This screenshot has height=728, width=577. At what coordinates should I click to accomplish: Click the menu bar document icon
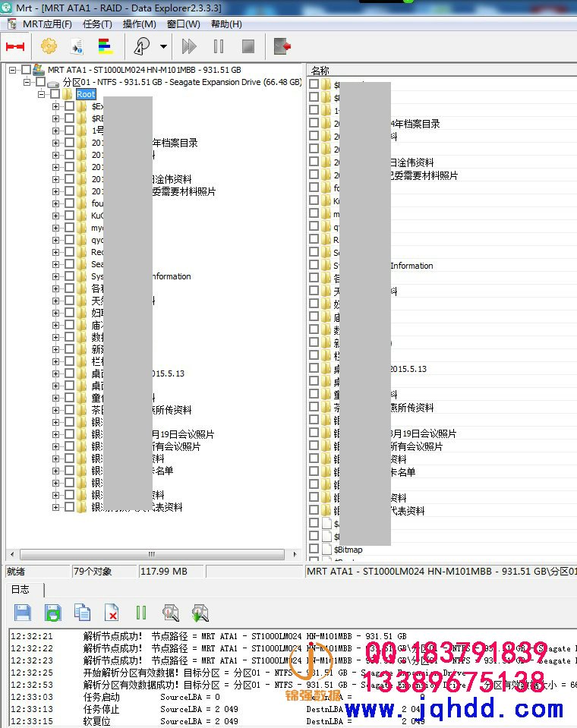pos(11,24)
